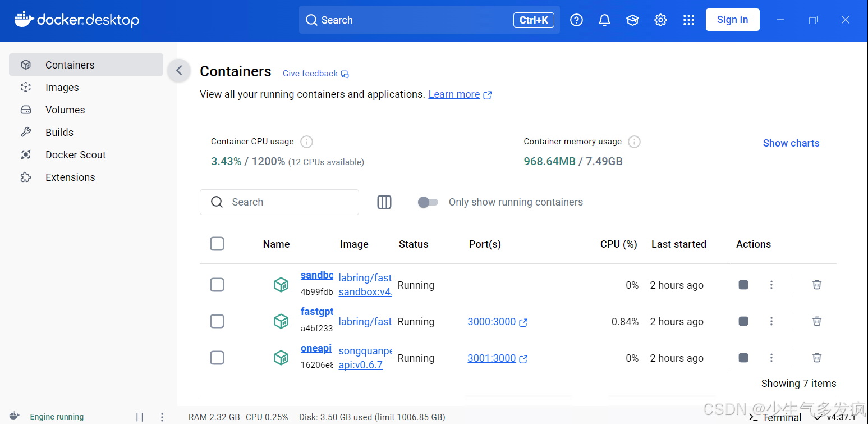Click the whale icon in status bar
The height and width of the screenshot is (424, 868).
[x=15, y=416]
